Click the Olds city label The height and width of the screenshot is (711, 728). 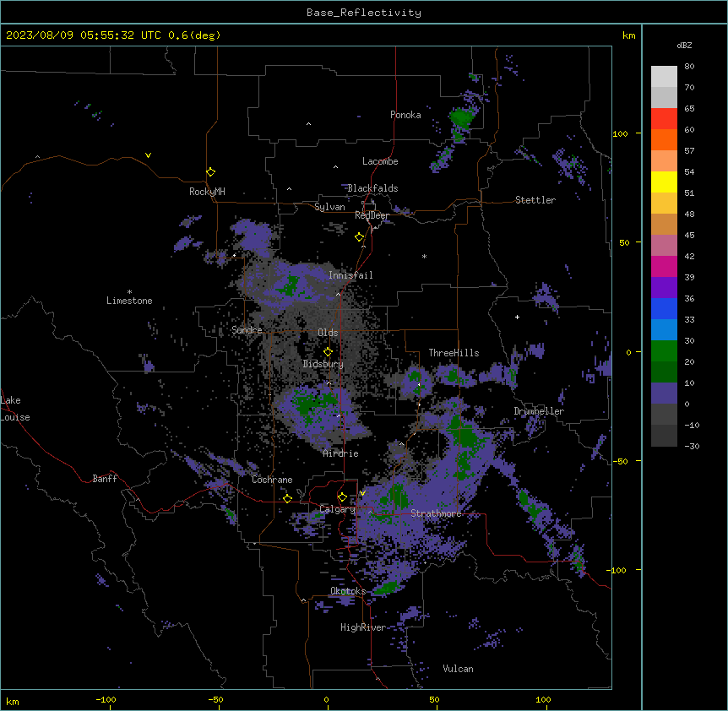click(328, 333)
